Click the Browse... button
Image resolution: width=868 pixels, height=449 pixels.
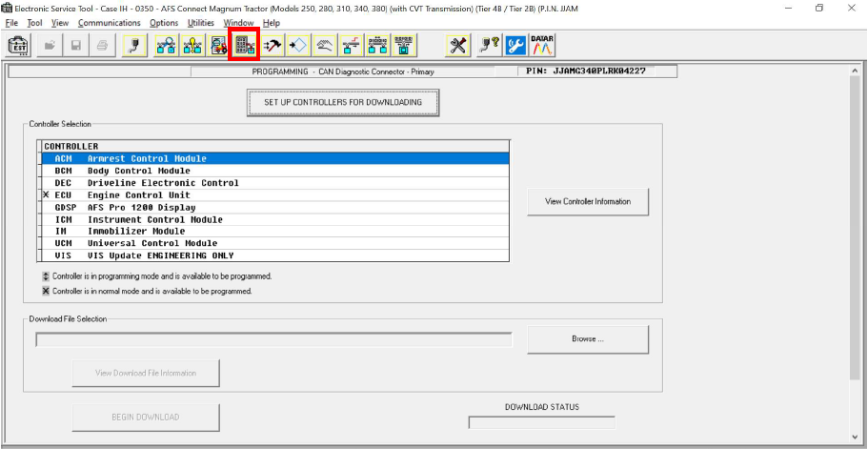tap(588, 338)
